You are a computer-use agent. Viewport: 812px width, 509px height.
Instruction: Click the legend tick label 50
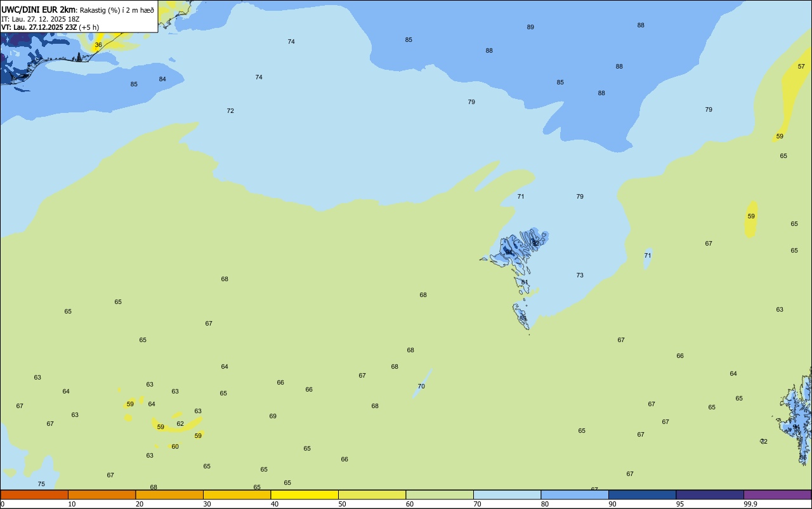(x=343, y=504)
